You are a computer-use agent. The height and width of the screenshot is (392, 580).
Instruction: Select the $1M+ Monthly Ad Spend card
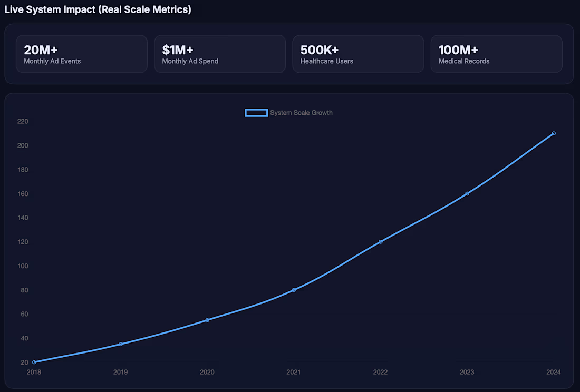(x=220, y=54)
